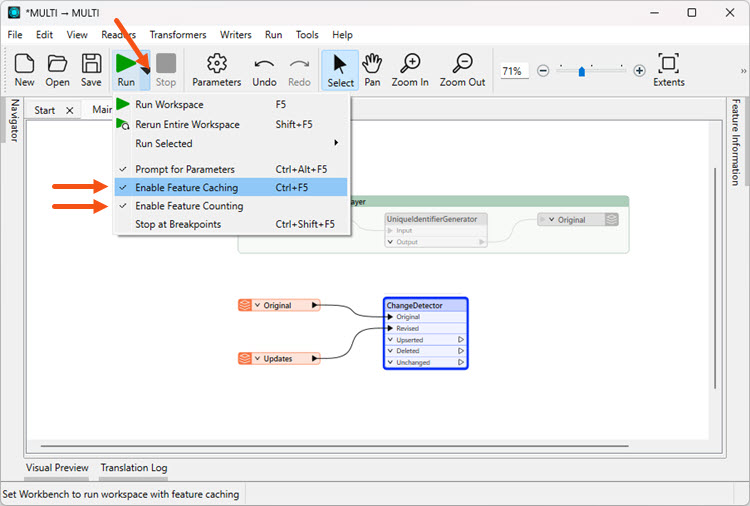Click the Undo arrow
750x506 pixels.
(x=264, y=64)
